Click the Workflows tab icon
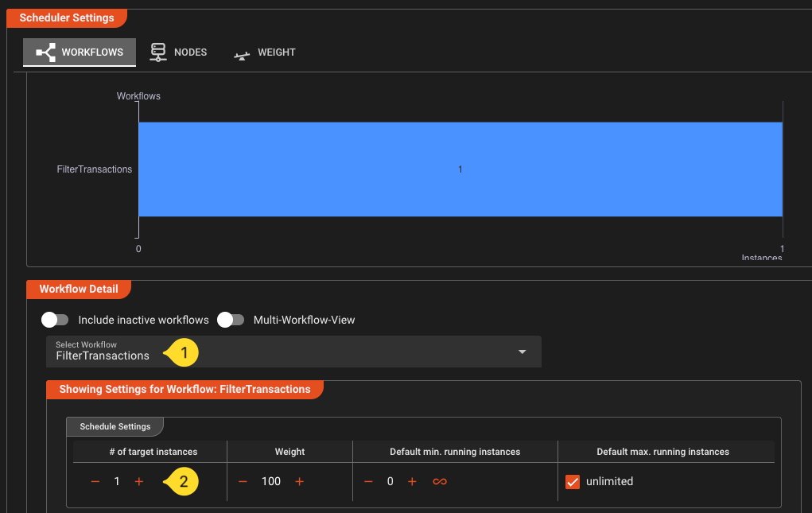Viewport: 812px width, 513px height. [45, 52]
